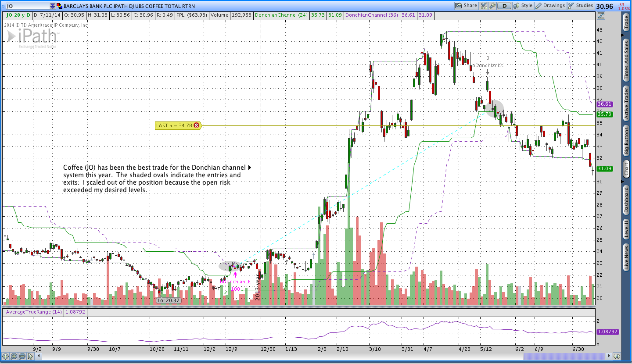Click the 35.73 green price bubble

[x=604, y=114]
